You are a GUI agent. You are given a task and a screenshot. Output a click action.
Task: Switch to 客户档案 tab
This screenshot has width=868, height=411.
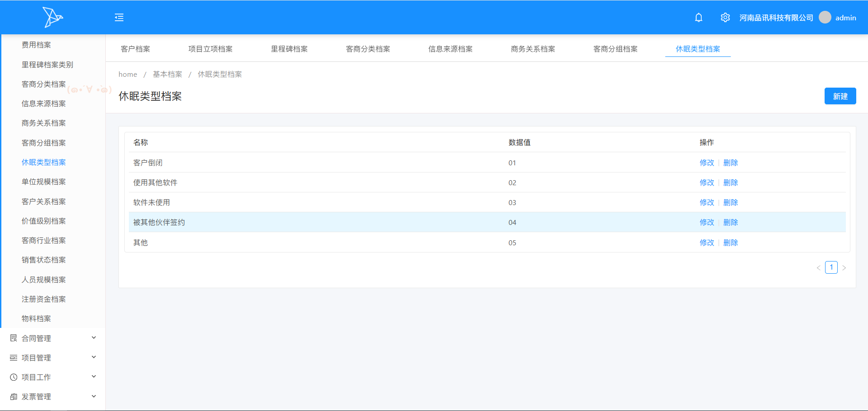[x=135, y=49]
